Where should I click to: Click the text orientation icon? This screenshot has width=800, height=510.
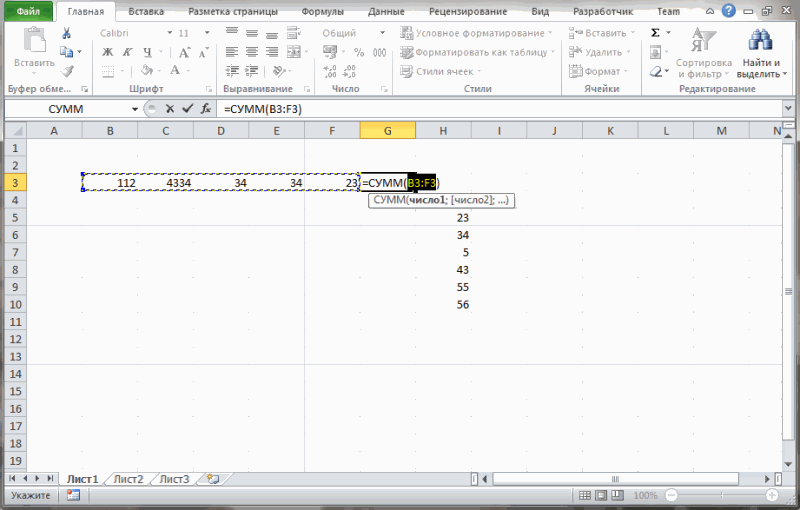279,71
